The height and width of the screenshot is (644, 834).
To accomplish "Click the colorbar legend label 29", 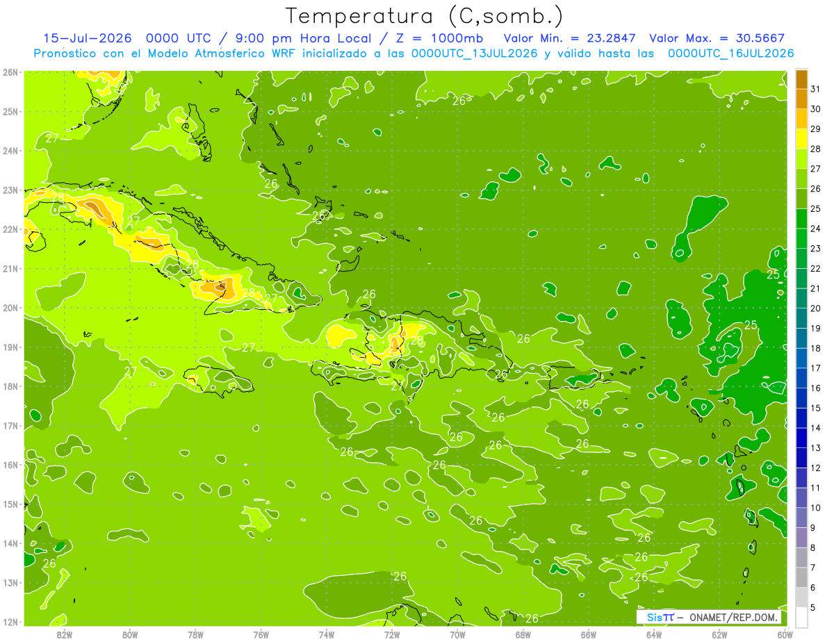I will pyautogui.click(x=815, y=129).
